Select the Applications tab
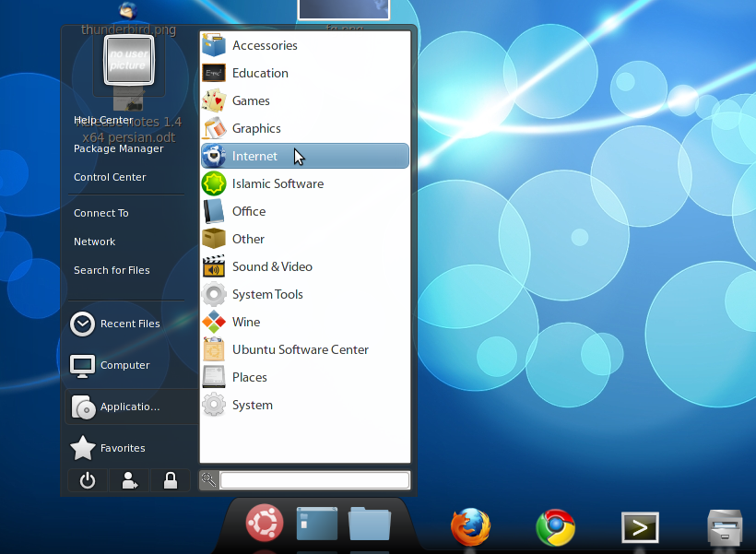 (130, 407)
